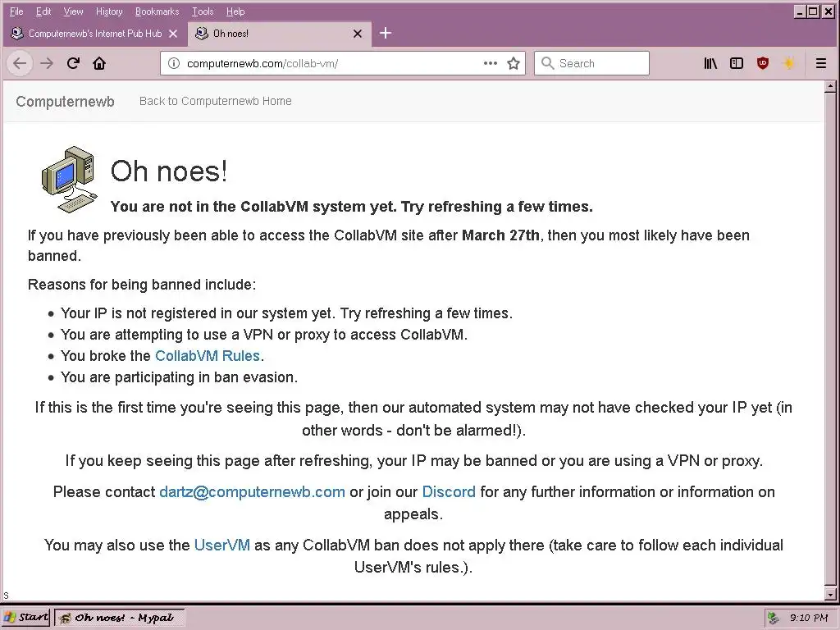Viewport: 840px width, 630px height.
Task: Follow the UserVM link
Action: (x=221, y=545)
